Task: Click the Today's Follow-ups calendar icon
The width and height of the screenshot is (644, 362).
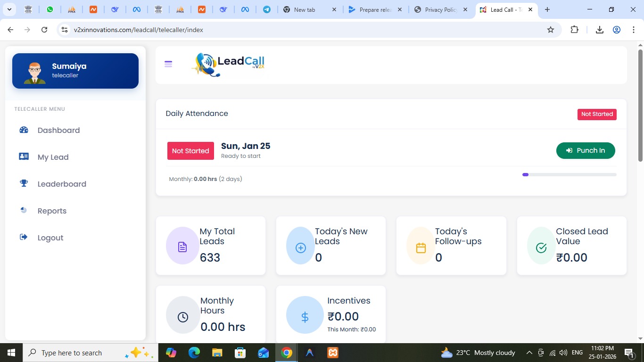Action: (x=421, y=247)
